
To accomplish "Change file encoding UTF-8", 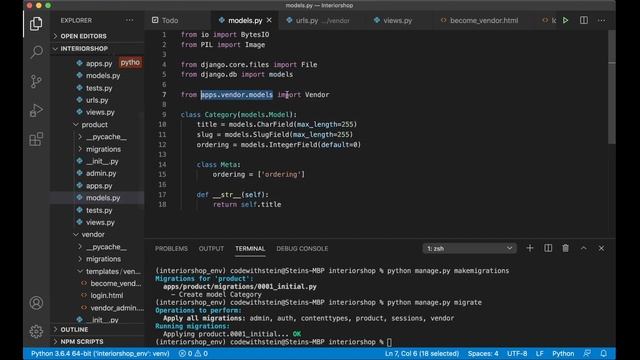I will pyautogui.click(x=517, y=353).
